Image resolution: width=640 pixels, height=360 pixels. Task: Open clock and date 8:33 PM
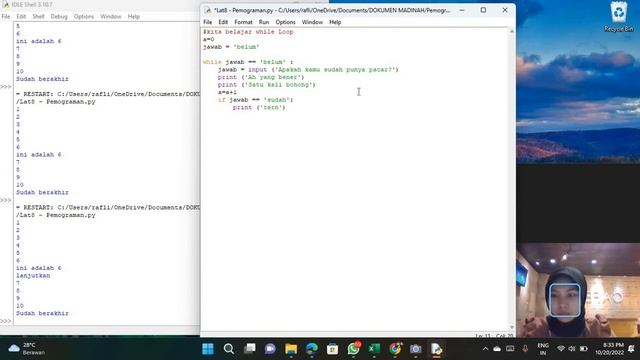(x=609, y=349)
